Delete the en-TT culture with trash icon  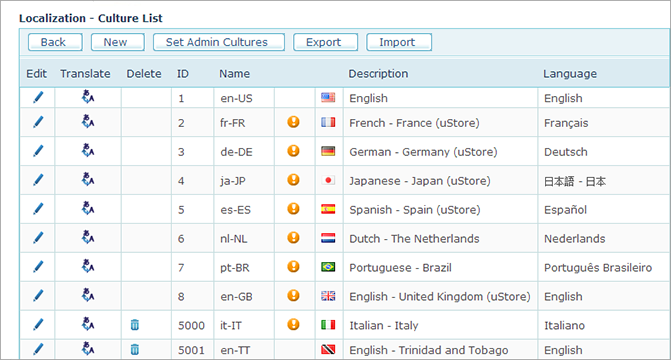tap(135, 349)
